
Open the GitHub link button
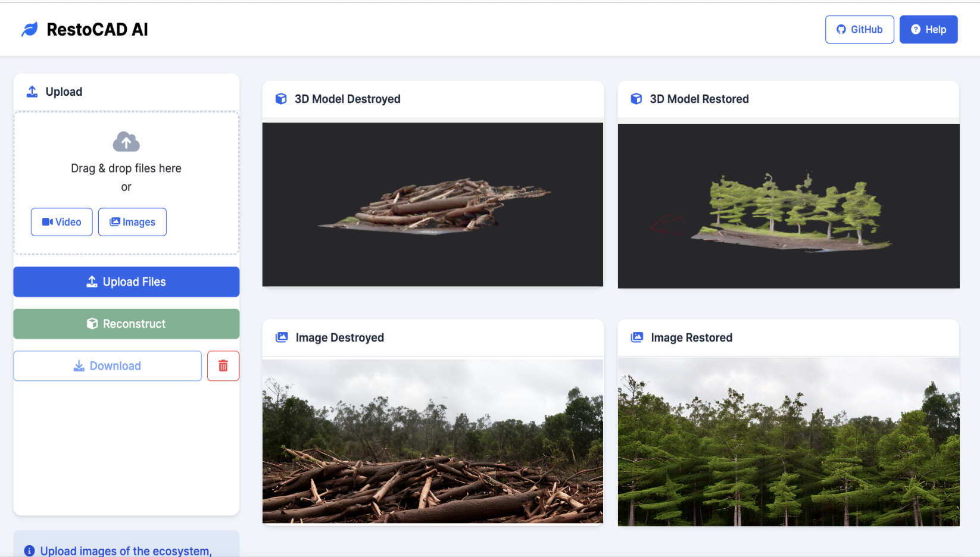[859, 29]
